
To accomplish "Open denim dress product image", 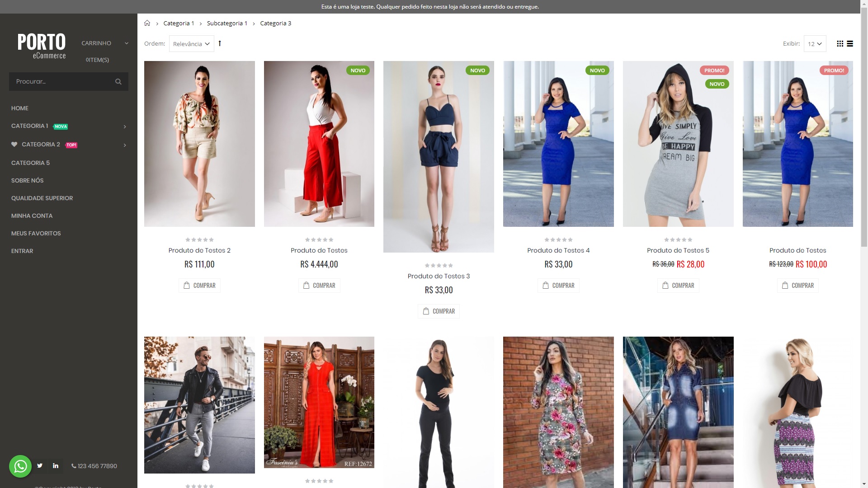I will [x=678, y=412].
